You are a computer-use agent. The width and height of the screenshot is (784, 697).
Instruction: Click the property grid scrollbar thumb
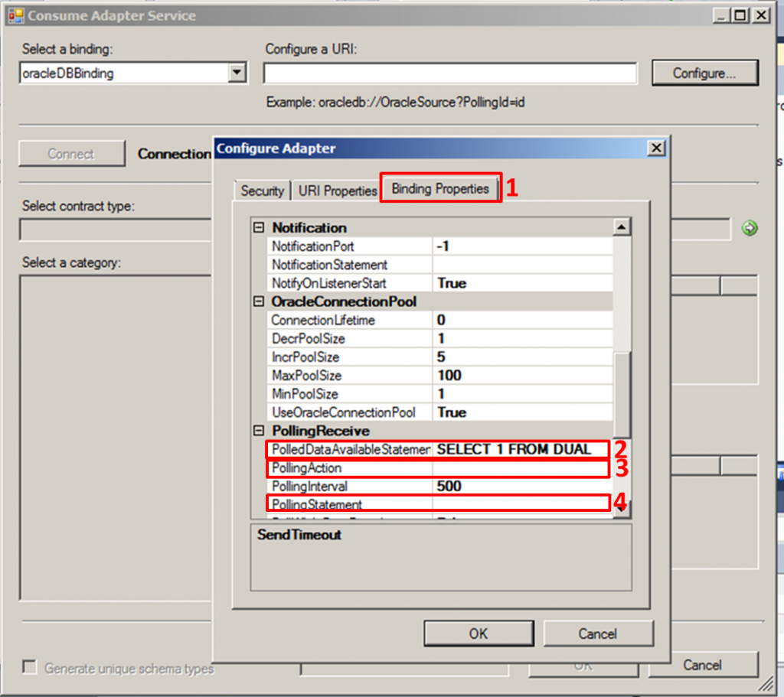point(622,395)
